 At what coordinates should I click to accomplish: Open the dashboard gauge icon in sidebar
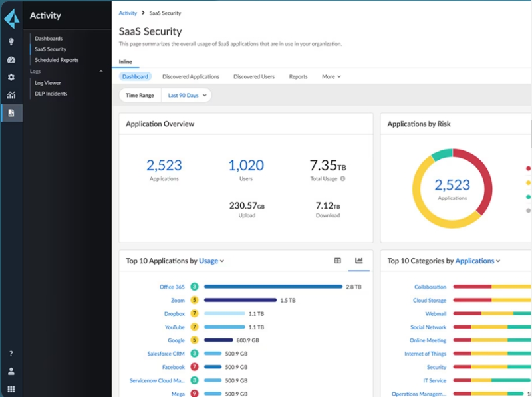coord(11,60)
